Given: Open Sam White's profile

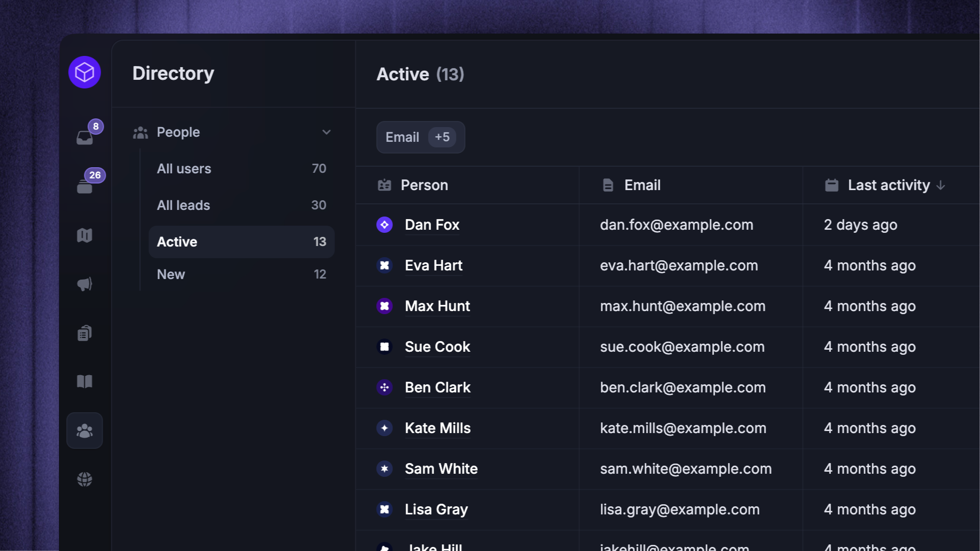Looking at the screenshot, I should coord(441,469).
